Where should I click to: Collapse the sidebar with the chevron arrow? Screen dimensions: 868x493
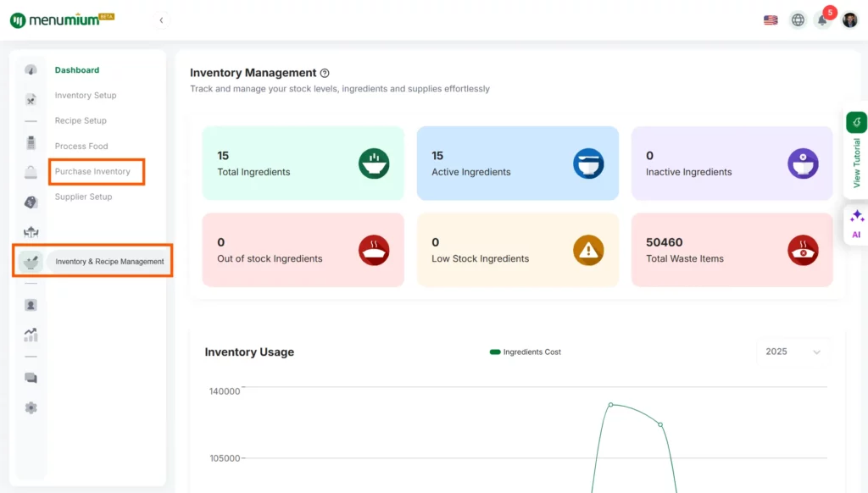pos(161,20)
